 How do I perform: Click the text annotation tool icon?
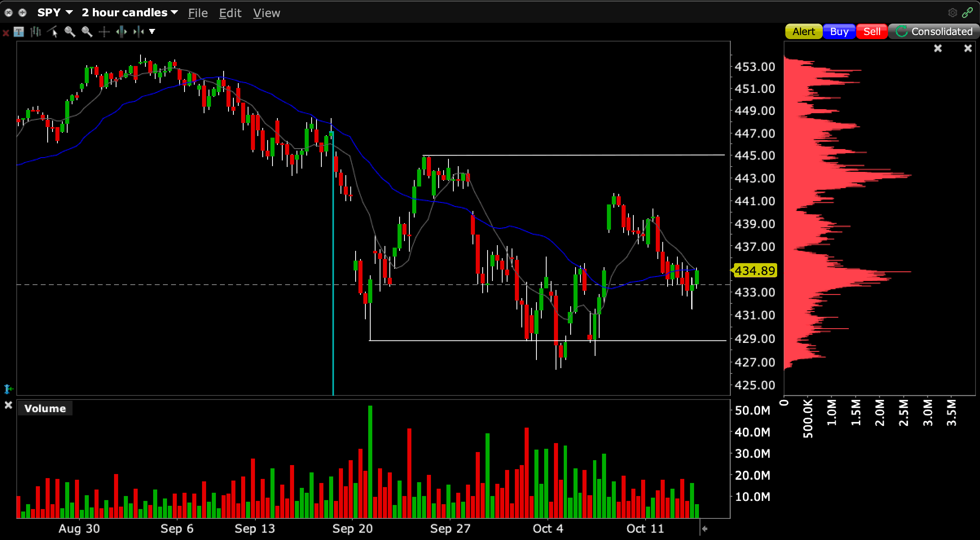pyautogui.click(x=19, y=32)
